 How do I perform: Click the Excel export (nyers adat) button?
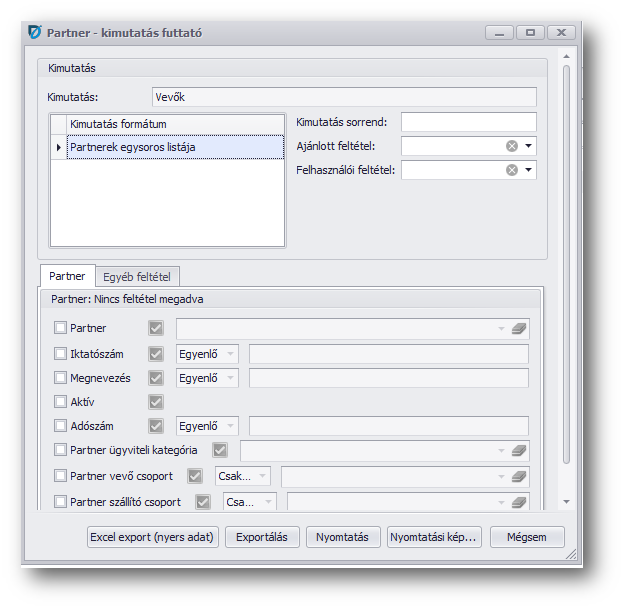click(x=152, y=537)
